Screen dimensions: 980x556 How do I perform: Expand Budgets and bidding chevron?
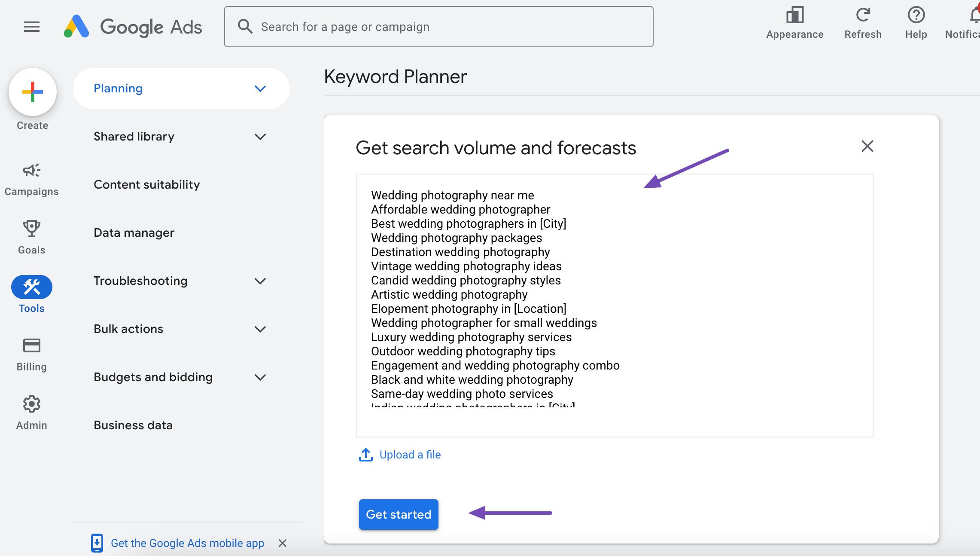(260, 377)
